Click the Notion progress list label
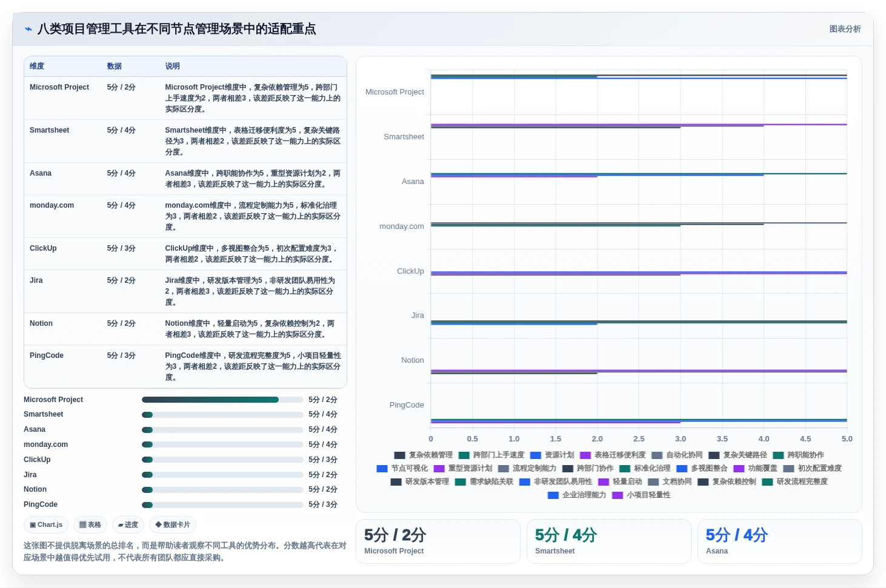This screenshot has width=886, height=588. tap(35, 489)
